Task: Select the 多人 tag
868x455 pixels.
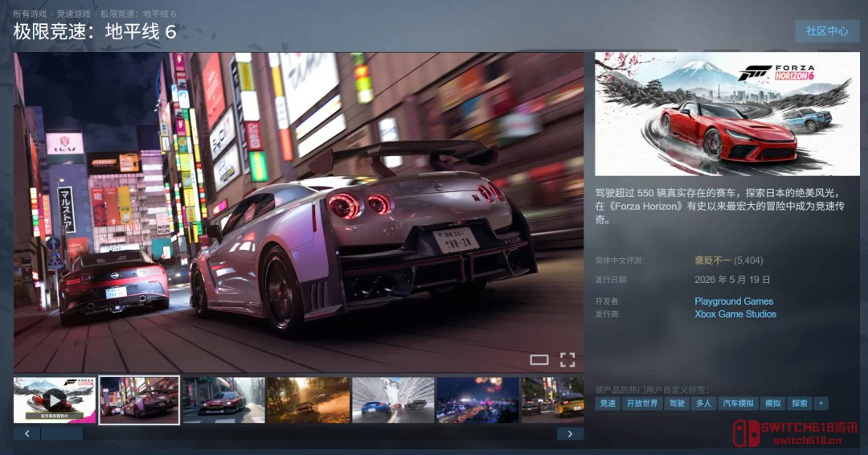Action: click(703, 404)
